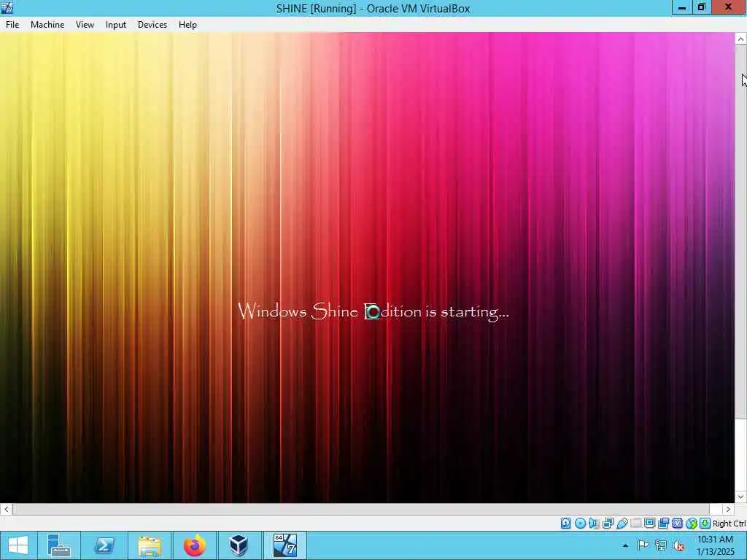Click the network tray icon
The height and width of the screenshot is (560, 747).
point(661,545)
